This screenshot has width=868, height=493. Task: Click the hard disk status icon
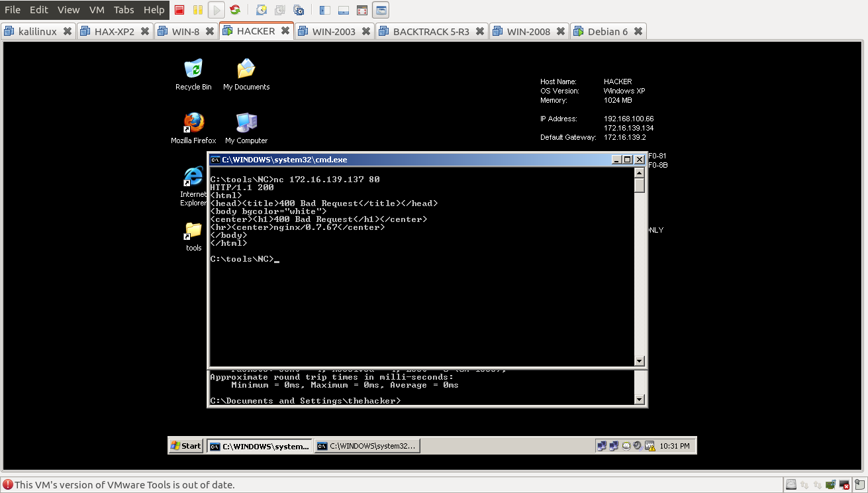(791, 484)
